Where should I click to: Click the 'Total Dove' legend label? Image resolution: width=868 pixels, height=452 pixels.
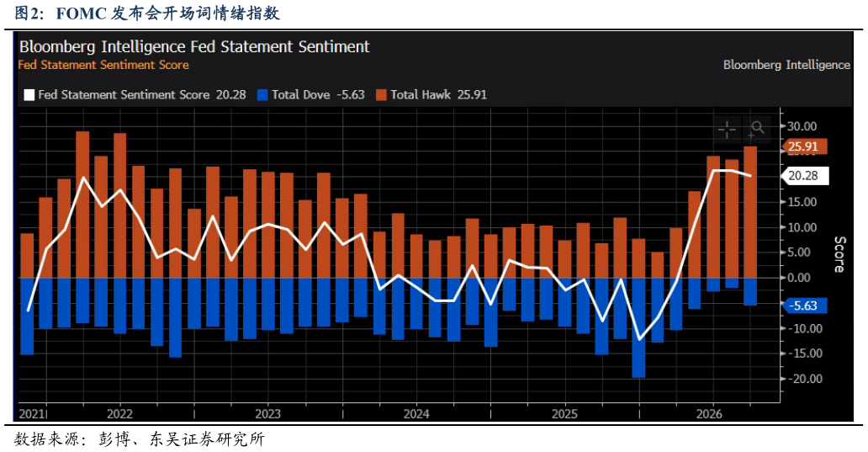point(300,95)
